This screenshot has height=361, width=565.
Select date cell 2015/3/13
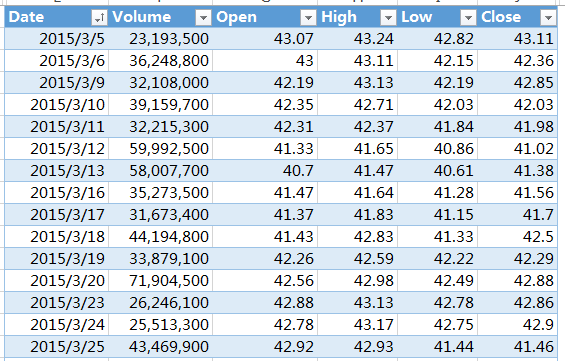[57, 170]
